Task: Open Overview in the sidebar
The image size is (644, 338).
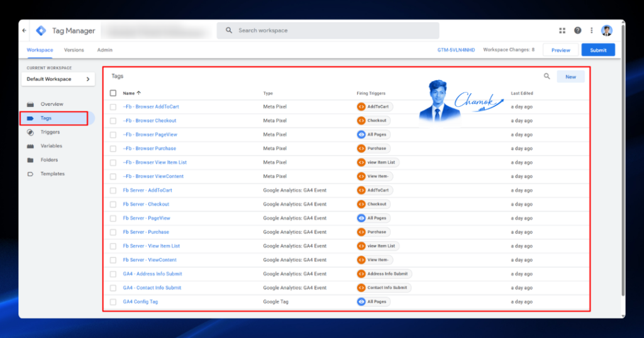Action: click(x=52, y=104)
